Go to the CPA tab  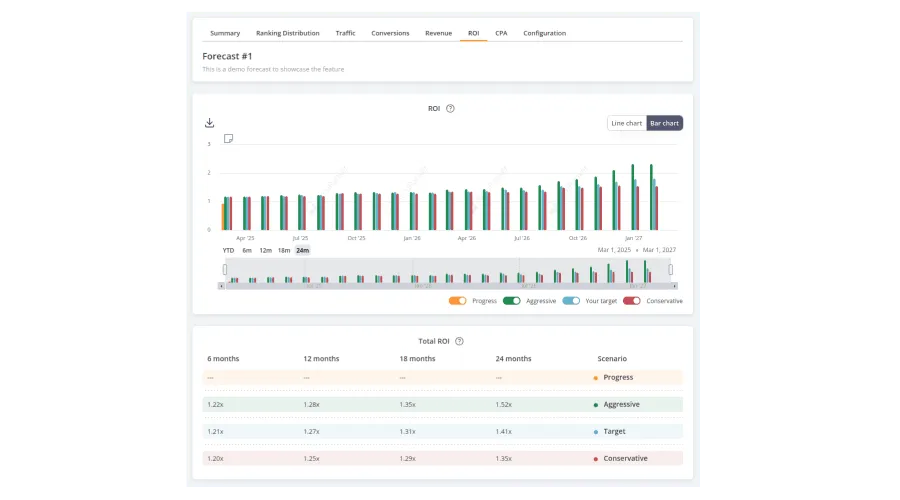pos(501,33)
